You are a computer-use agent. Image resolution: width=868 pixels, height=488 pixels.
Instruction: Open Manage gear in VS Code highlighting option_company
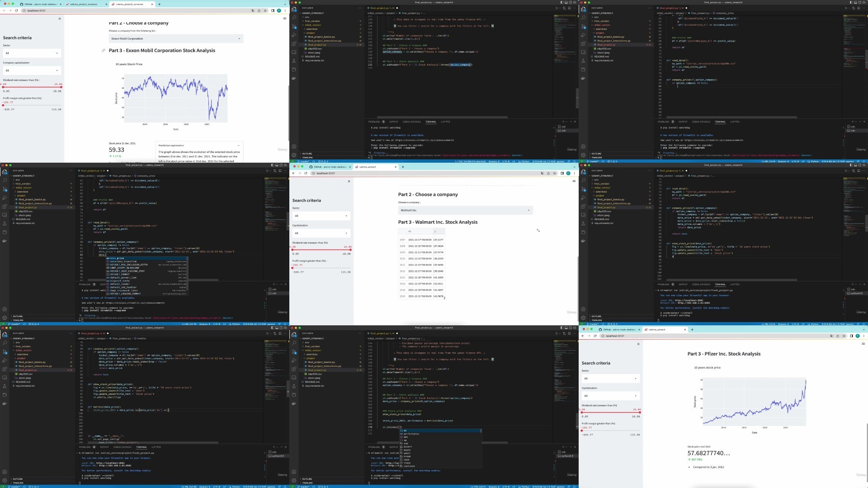click(294, 155)
